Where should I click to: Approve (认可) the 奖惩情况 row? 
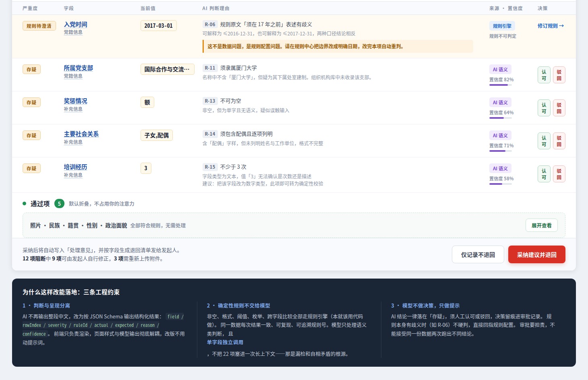point(544,108)
